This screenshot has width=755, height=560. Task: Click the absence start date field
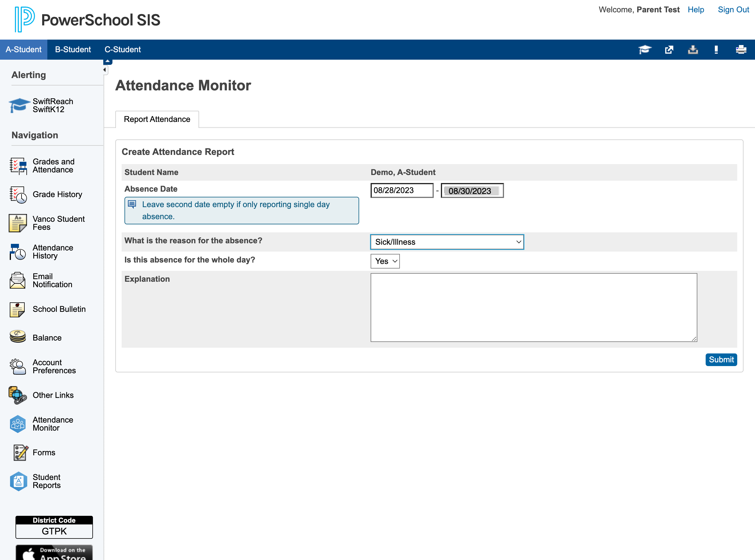pos(402,190)
